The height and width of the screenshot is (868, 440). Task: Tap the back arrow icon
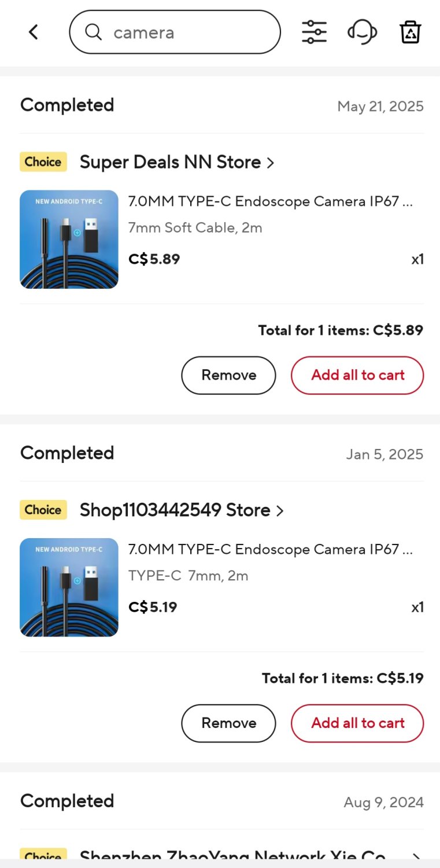(x=34, y=32)
